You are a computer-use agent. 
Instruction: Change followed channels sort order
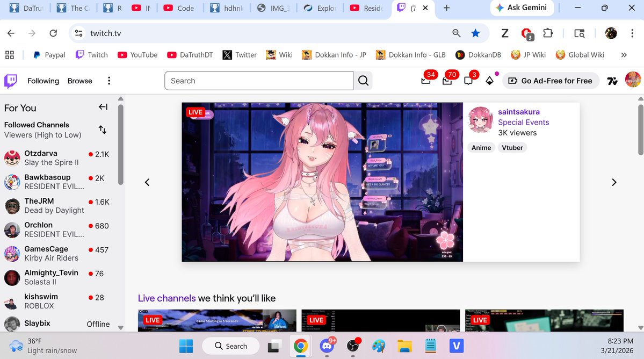[103, 130]
